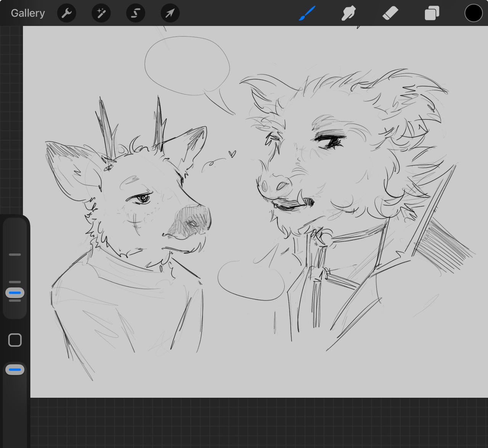Open the Adjustments magic wand menu
Screen dimensions: 488x448
point(101,13)
